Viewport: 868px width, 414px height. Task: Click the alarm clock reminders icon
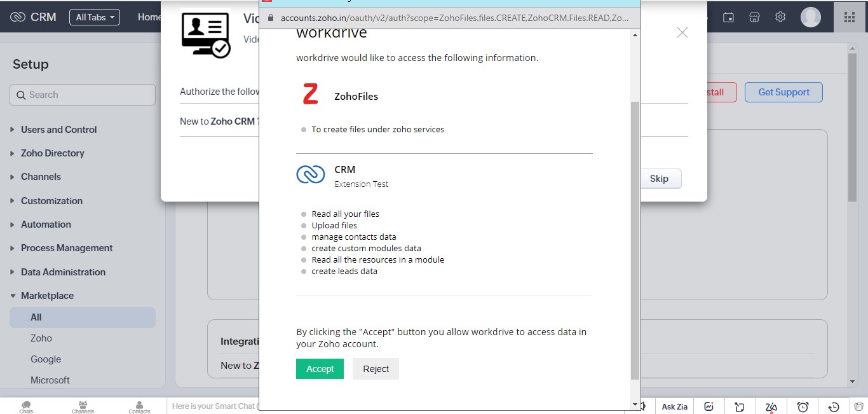803,406
